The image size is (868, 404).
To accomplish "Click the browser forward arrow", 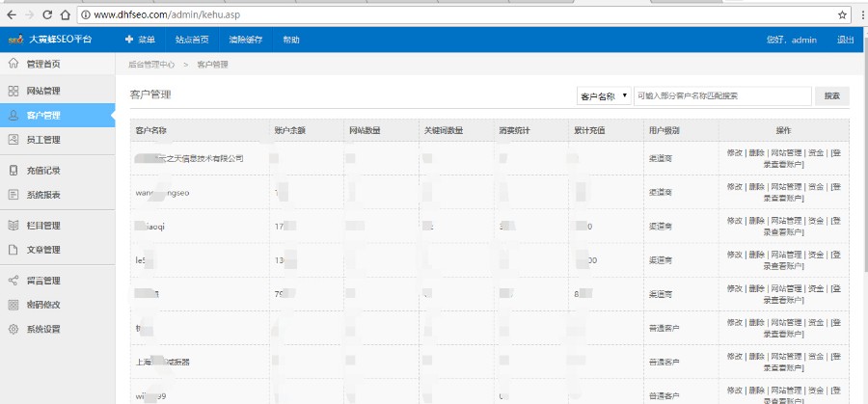I will 29,14.
